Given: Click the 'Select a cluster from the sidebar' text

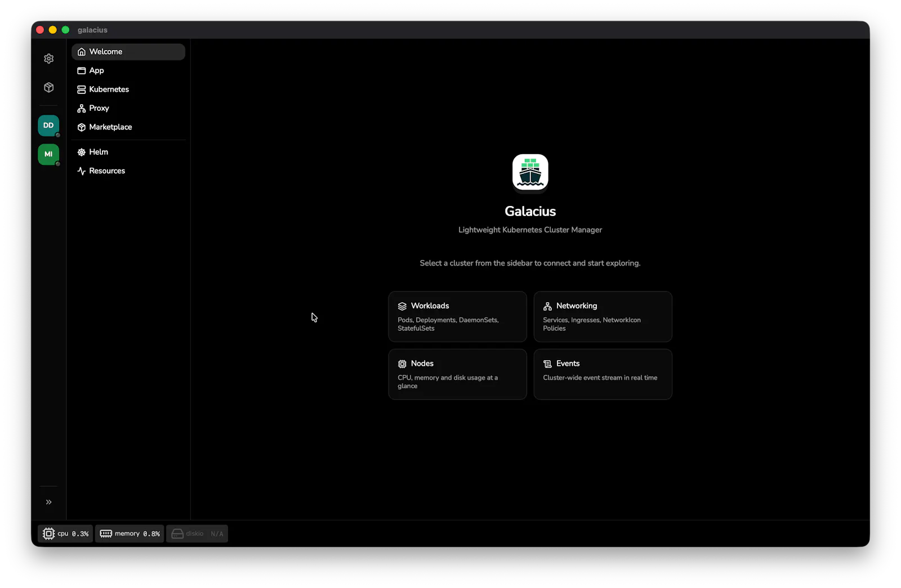Looking at the screenshot, I should coord(530,263).
